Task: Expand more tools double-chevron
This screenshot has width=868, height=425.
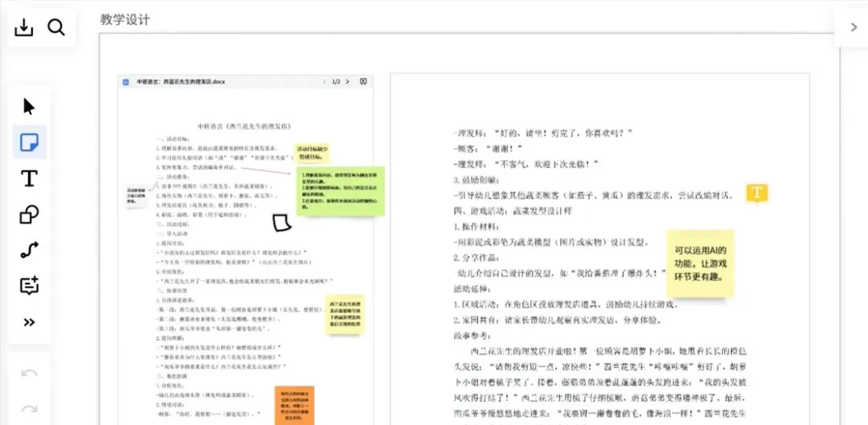Action: pos(30,322)
